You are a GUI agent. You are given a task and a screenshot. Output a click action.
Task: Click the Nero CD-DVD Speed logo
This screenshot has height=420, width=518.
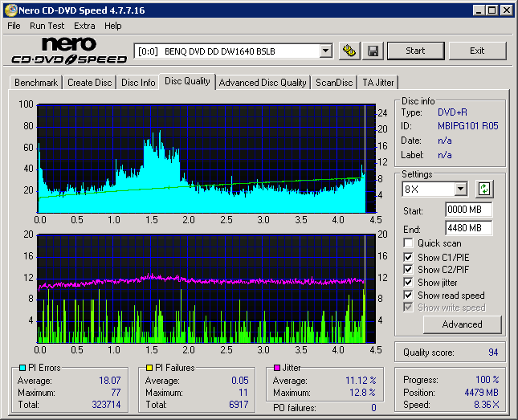tap(69, 51)
